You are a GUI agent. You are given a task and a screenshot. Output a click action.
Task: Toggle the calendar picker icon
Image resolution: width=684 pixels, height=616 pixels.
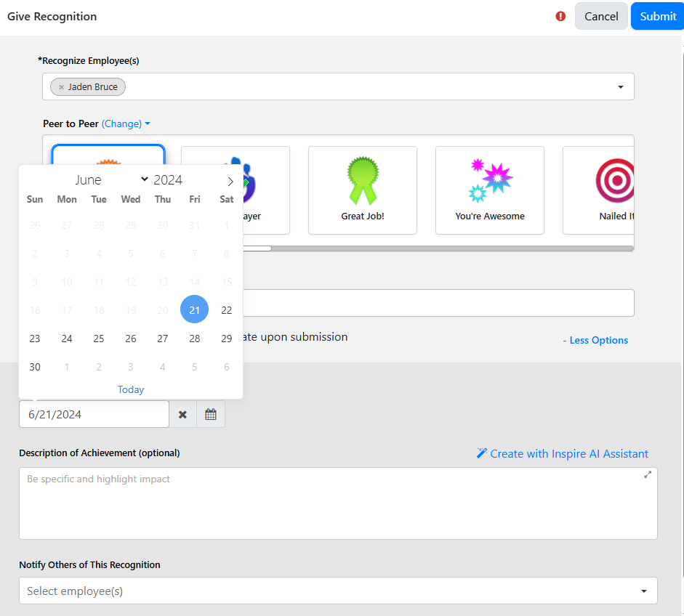point(211,414)
